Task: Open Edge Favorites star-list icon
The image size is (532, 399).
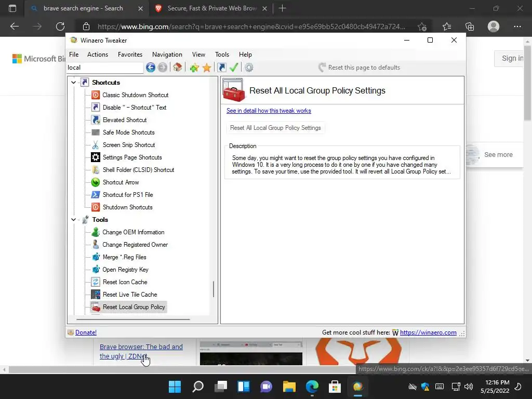Action: pos(447,26)
